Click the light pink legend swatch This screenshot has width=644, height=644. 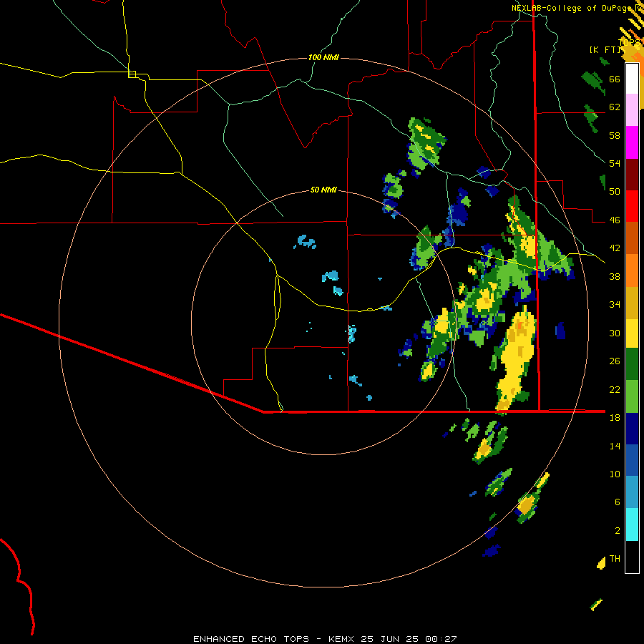point(632,110)
